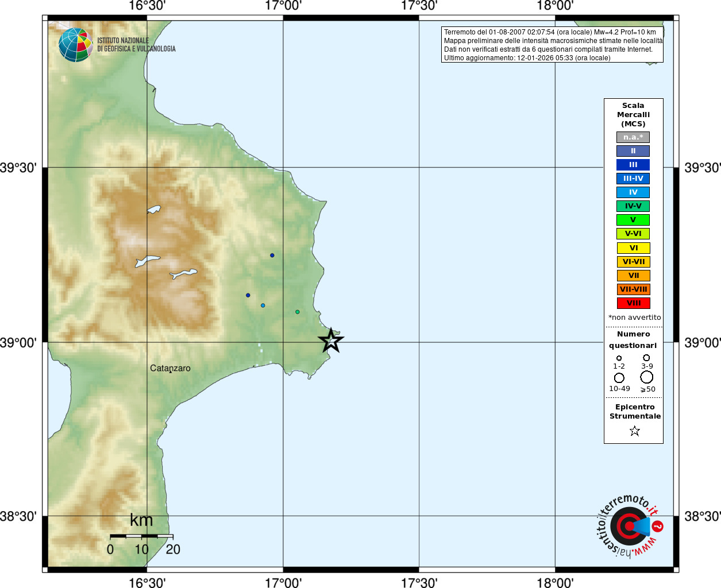
Task: Click the top 17°30' longitude label
Action: coord(419,6)
